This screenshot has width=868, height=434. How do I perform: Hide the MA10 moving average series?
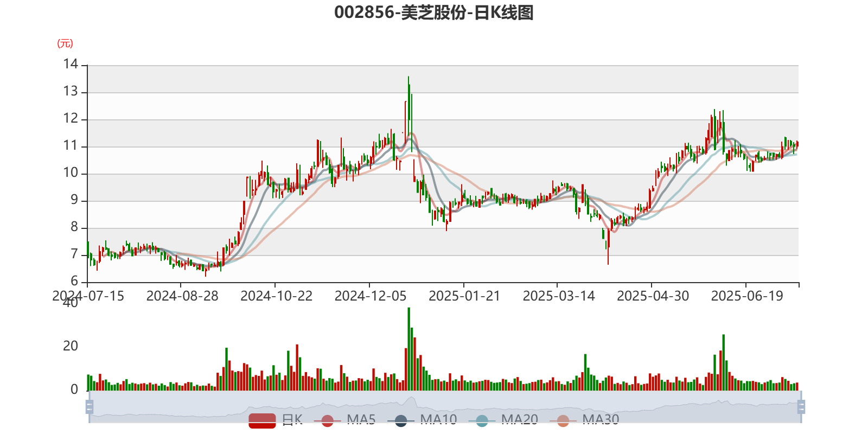click(422, 420)
